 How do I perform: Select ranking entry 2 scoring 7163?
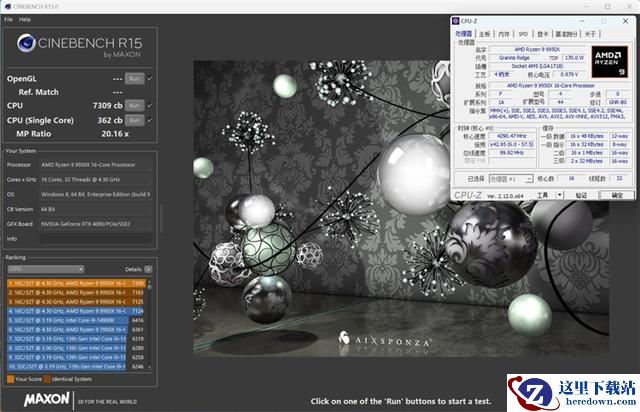(x=76, y=292)
